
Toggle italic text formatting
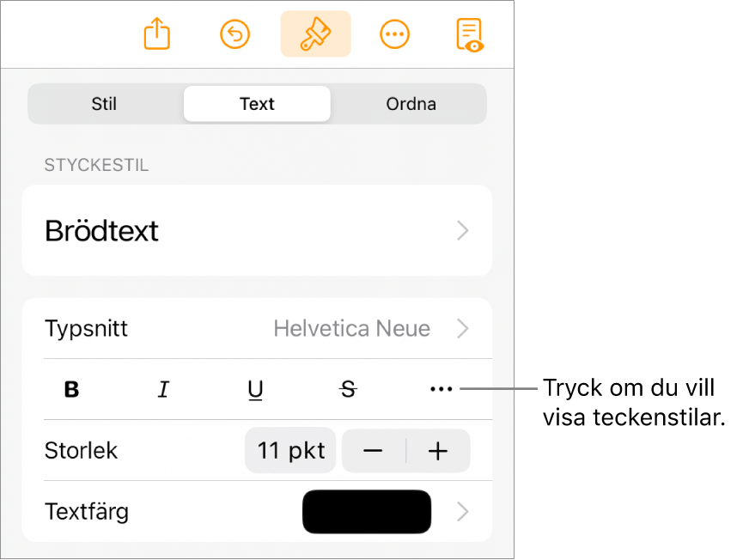(163, 390)
